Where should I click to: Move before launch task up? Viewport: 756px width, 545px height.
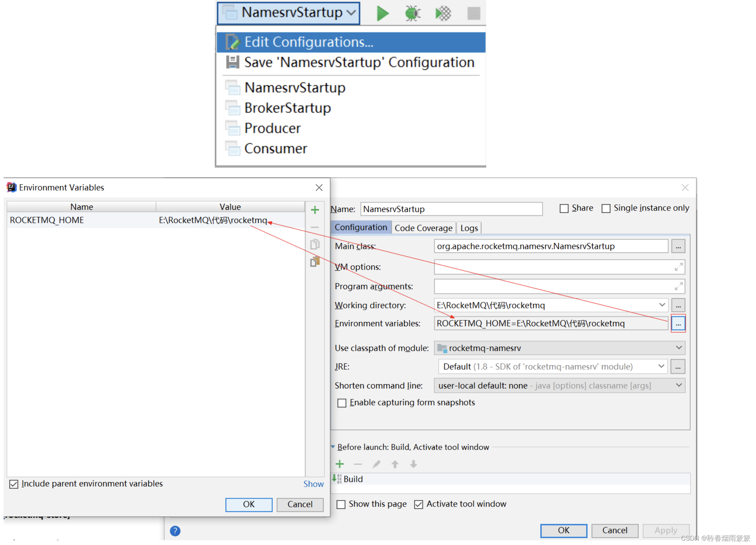coord(395,464)
